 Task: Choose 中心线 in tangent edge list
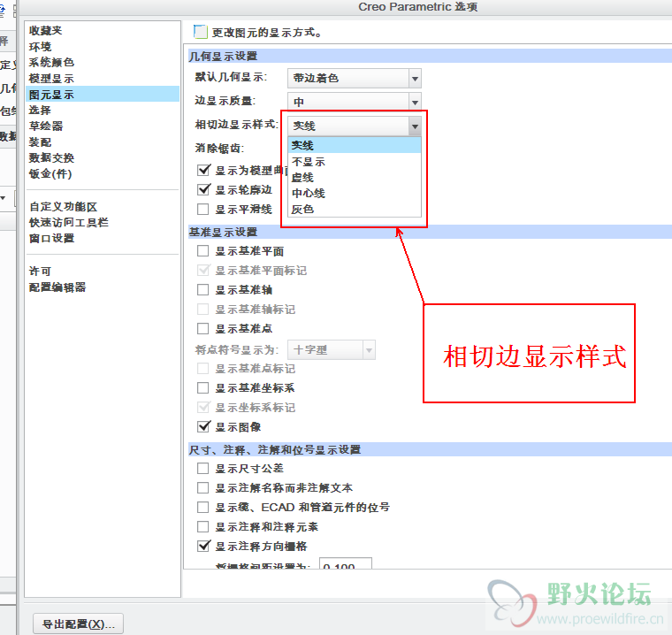pyautogui.click(x=355, y=193)
